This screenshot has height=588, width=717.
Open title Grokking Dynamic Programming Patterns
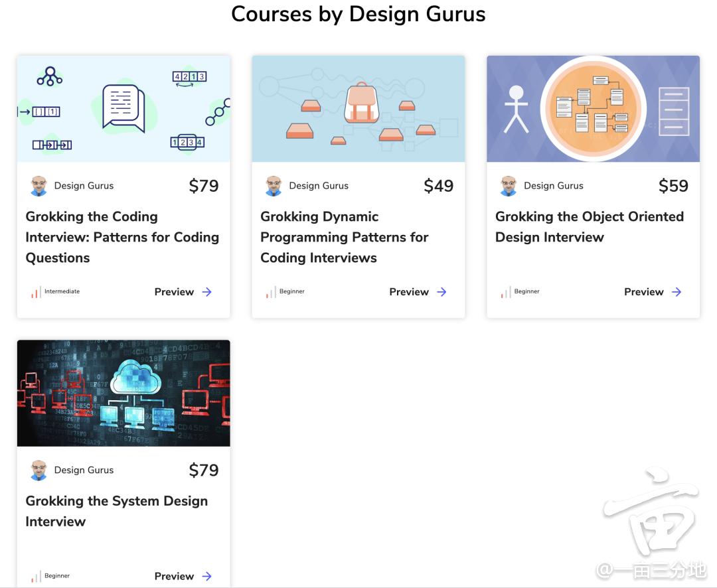click(345, 238)
